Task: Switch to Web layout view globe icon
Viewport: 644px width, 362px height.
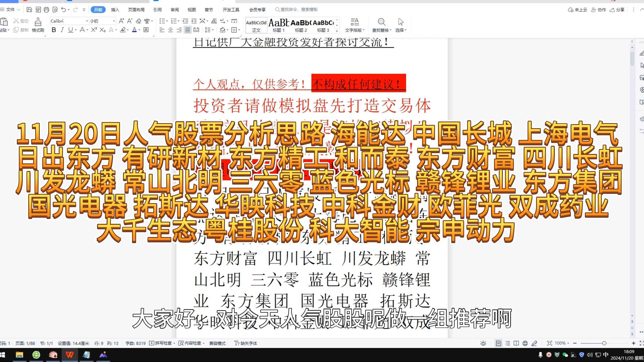Action: (525, 343)
